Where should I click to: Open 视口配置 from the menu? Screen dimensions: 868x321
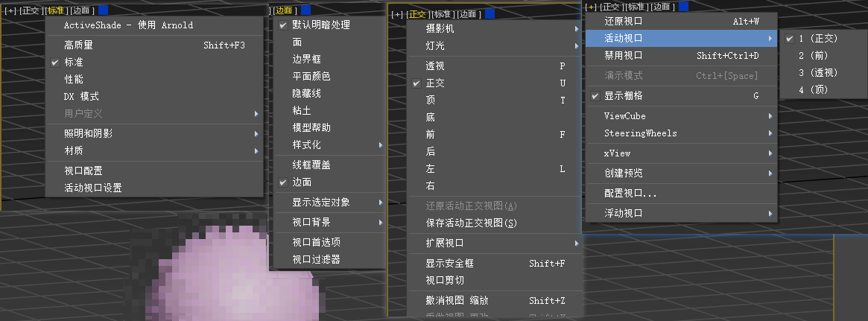pyautogui.click(x=154, y=171)
